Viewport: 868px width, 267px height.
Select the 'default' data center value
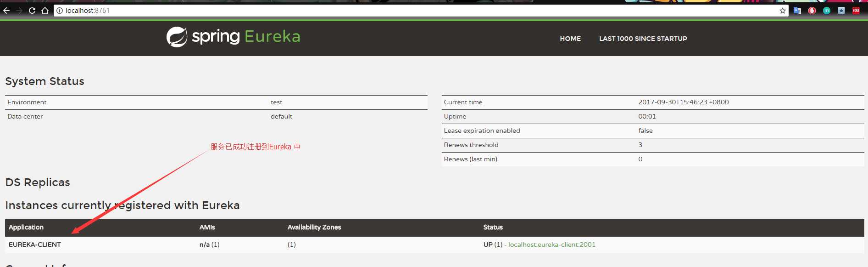point(282,116)
